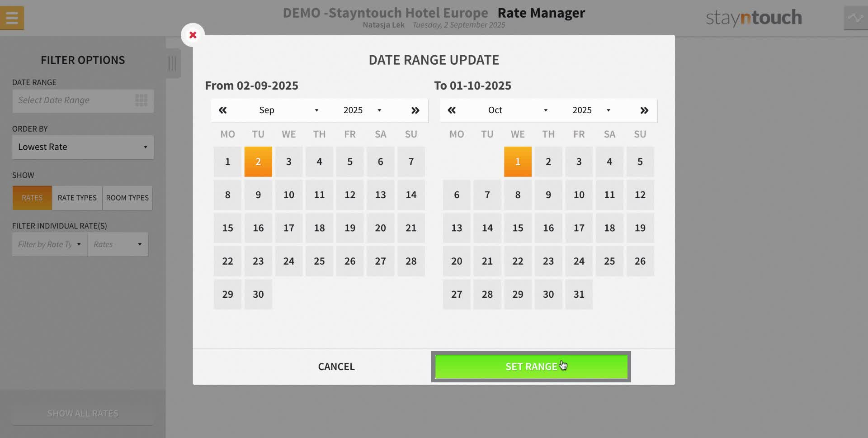The height and width of the screenshot is (438, 868).
Task: Click the 'From 02-09-2025' heading
Action: point(252,86)
